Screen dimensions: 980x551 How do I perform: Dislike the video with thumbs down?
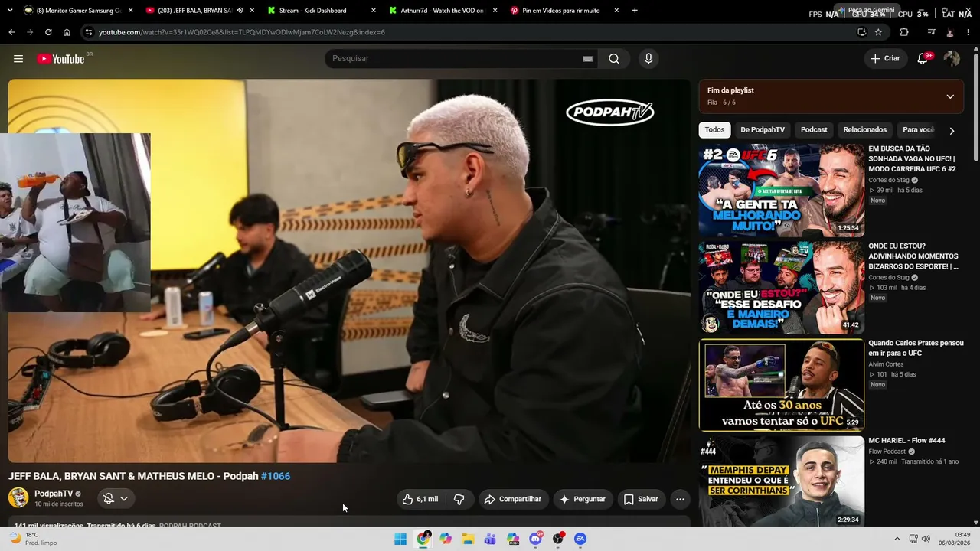click(459, 499)
